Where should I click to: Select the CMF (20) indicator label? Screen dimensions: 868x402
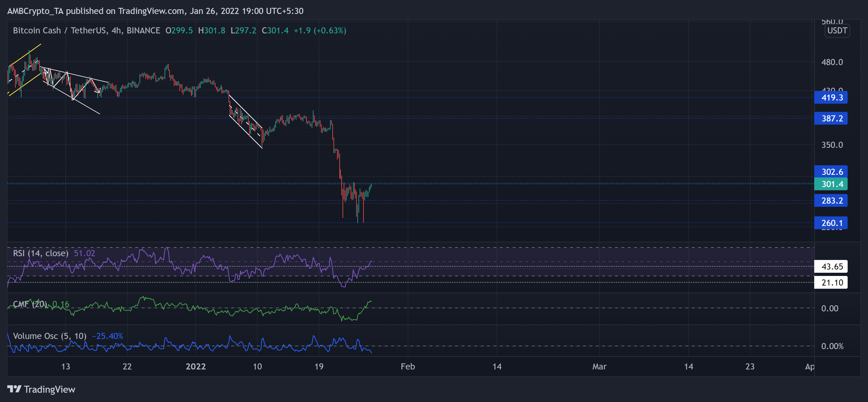click(30, 304)
